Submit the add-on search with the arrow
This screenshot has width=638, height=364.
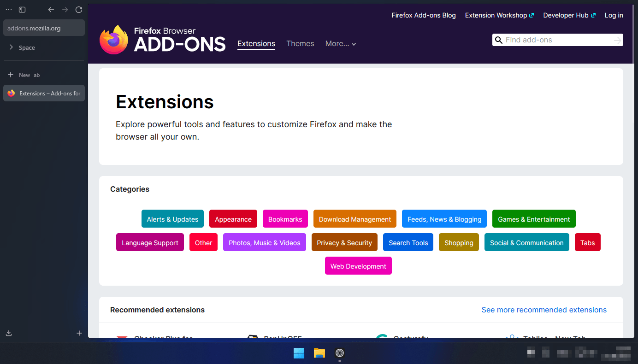[618, 41]
